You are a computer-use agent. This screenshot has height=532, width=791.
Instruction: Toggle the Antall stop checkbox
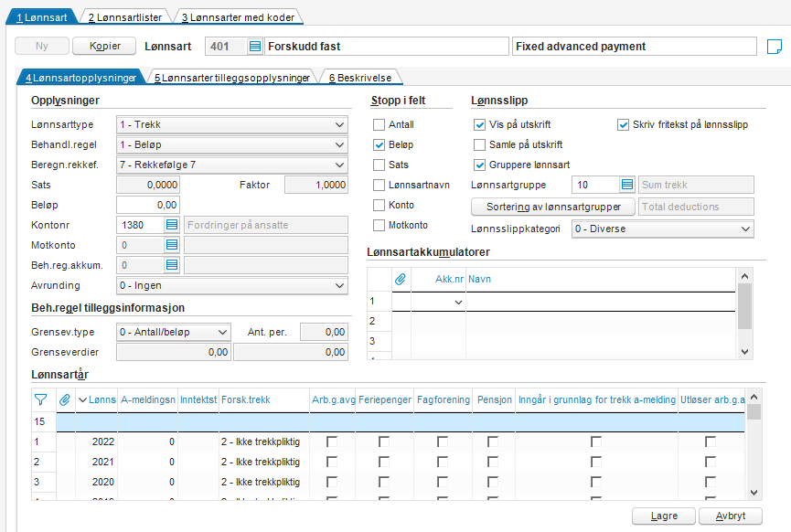click(x=379, y=124)
